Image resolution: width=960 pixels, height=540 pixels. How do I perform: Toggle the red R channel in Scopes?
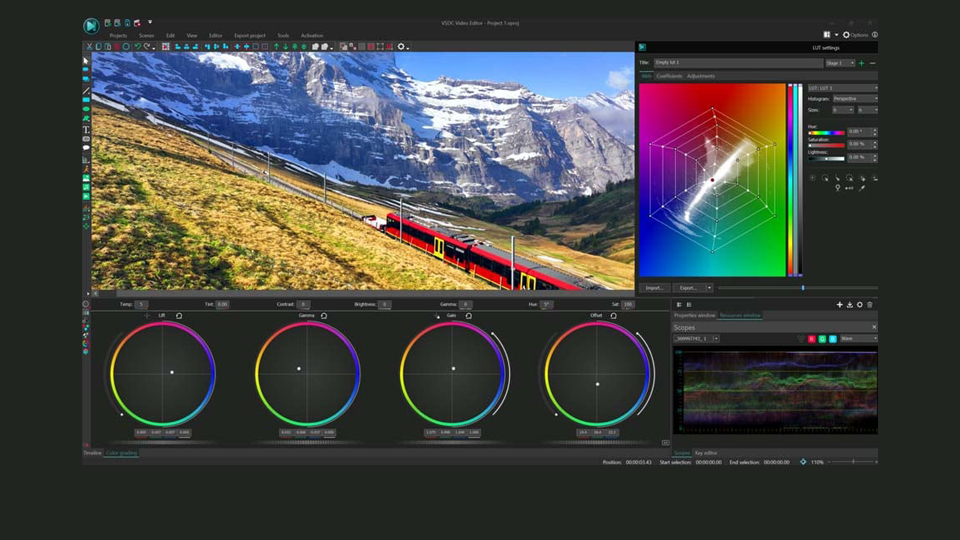[812, 339]
